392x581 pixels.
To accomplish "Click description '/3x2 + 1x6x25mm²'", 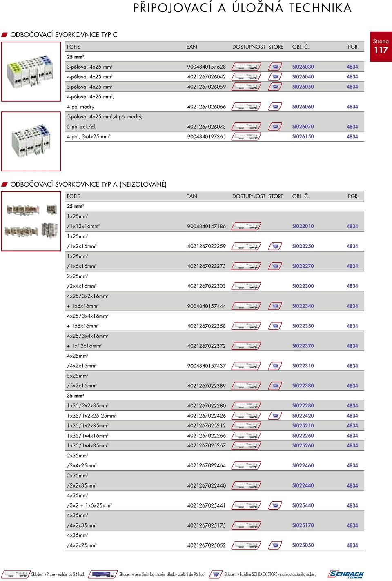I will click(x=89, y=505).
